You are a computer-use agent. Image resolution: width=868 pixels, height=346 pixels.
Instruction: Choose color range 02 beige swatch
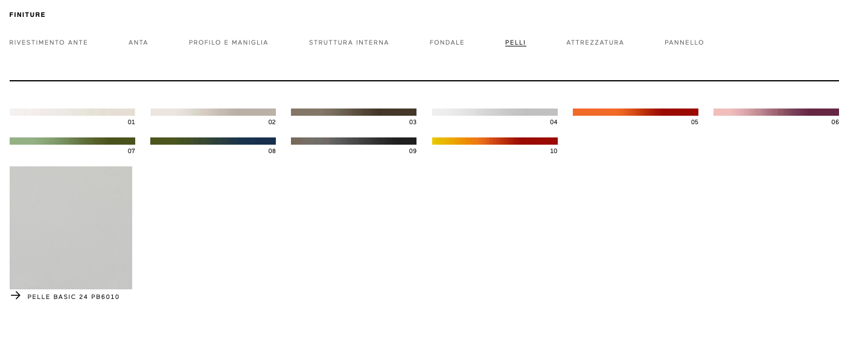coord(213,112)
